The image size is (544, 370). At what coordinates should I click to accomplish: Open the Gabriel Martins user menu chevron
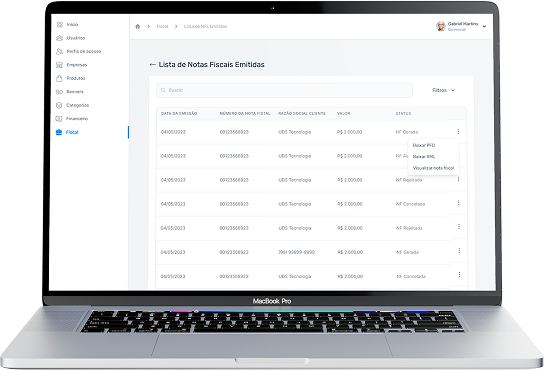pyautogui.click(x=484, y=26)
